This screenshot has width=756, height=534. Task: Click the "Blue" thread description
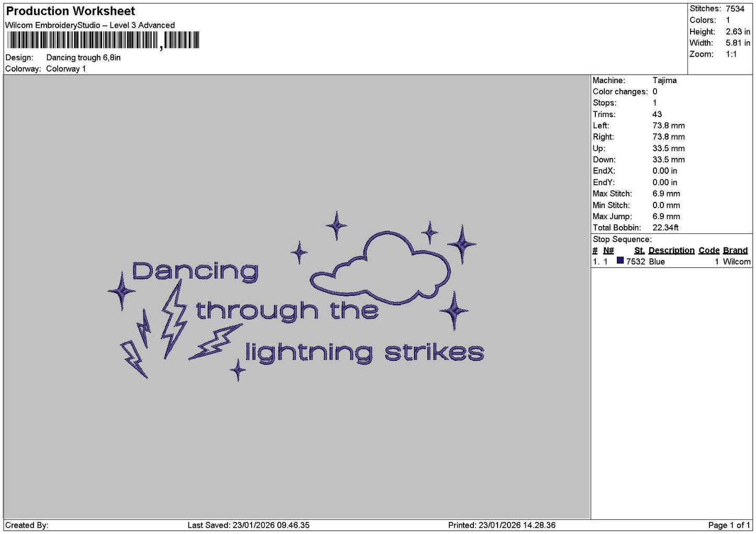pos(657,262)
